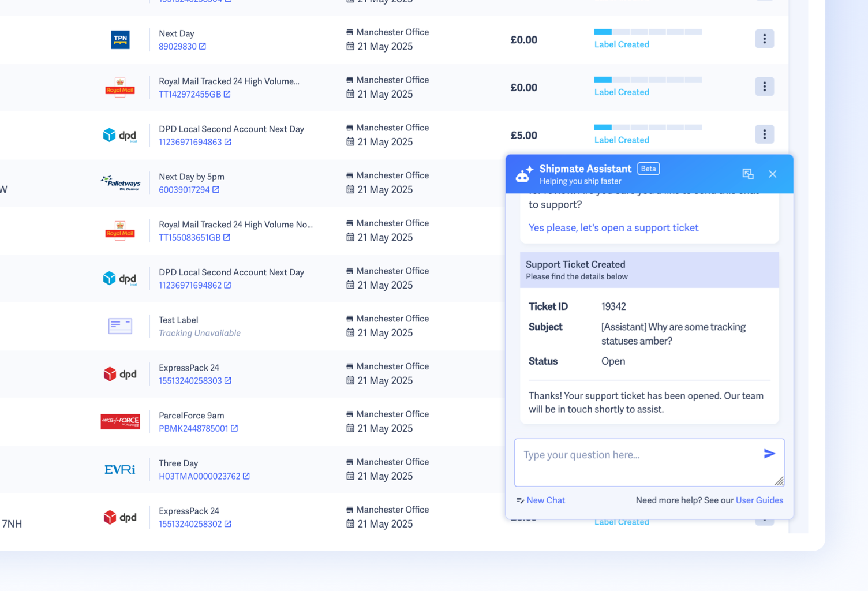Image resolution: width=868 pixels, height=591 pixels.
Task: Click DPD logo for 15513240258302 row
Action: pos(120,518)
